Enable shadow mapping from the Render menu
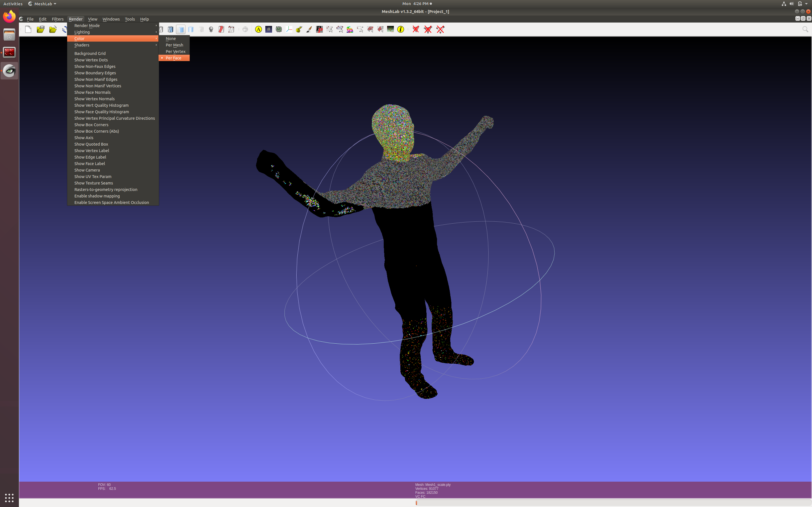The width and height of the screenshot is (812, 507). click(97, 196)
